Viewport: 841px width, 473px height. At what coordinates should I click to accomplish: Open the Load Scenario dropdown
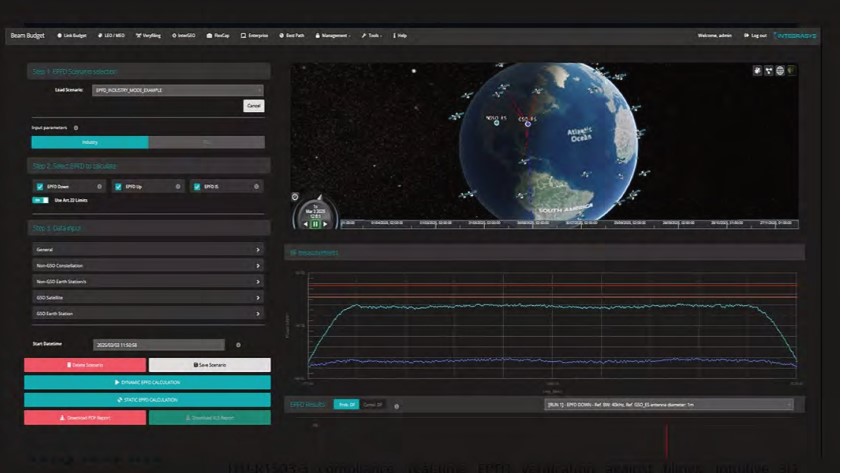[x=177, y=91]
